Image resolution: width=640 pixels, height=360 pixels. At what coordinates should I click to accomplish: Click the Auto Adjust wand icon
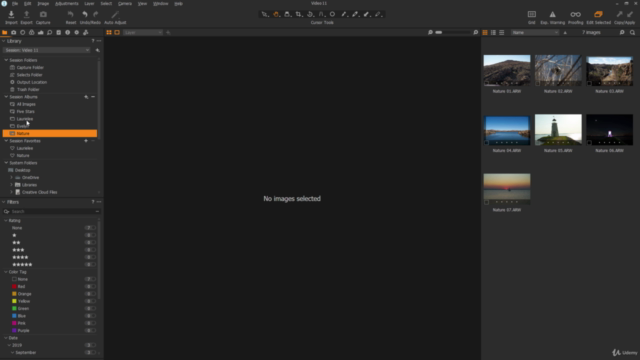[x=115, y=15]
